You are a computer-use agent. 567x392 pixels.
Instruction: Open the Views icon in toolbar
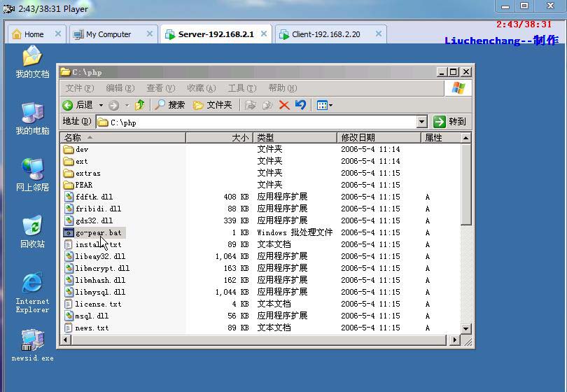[x=322, y=105]
